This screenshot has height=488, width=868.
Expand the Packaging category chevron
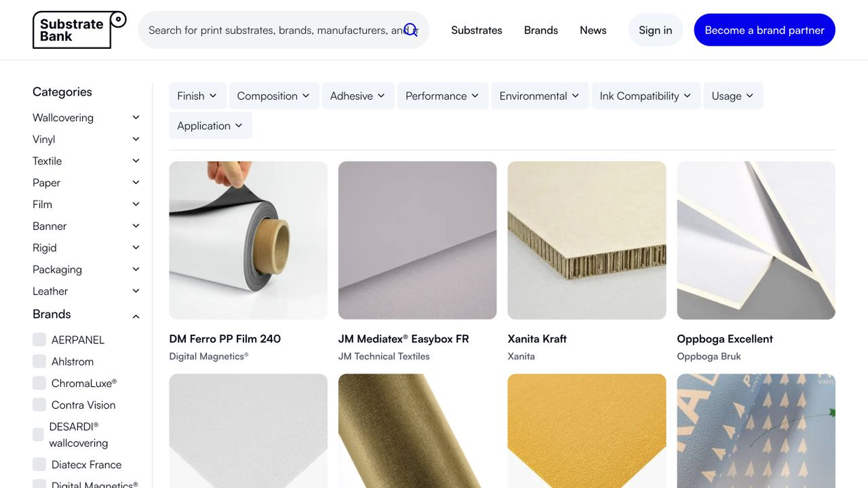pyautogui.click(x=136, y=269)
